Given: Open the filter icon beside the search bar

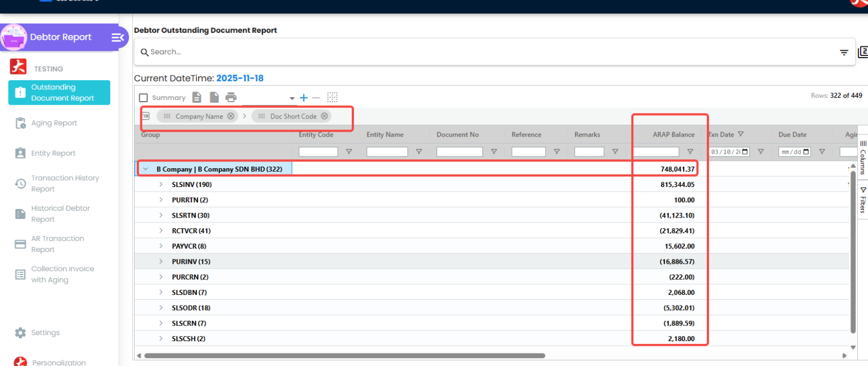Looking at the screenshot, I should [x=844, y=52].
